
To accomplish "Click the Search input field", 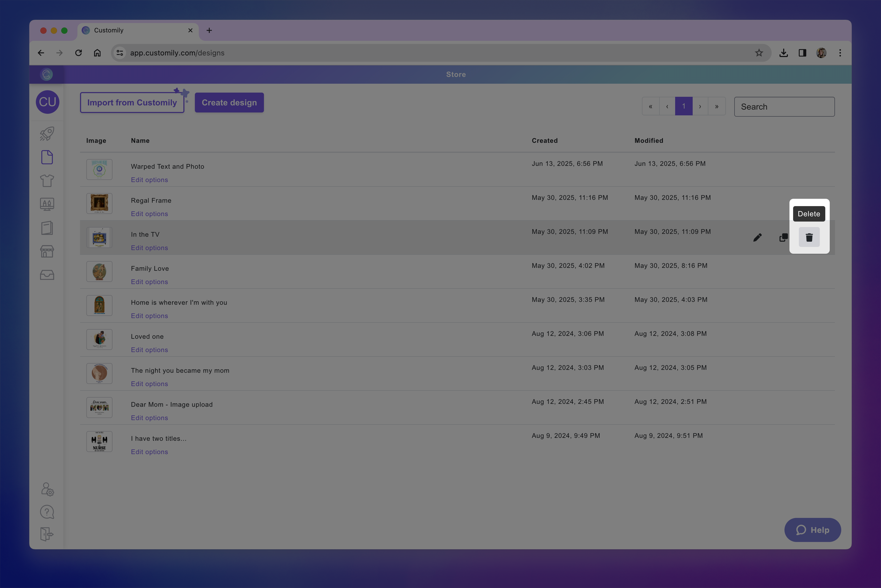I will point(784,107).
